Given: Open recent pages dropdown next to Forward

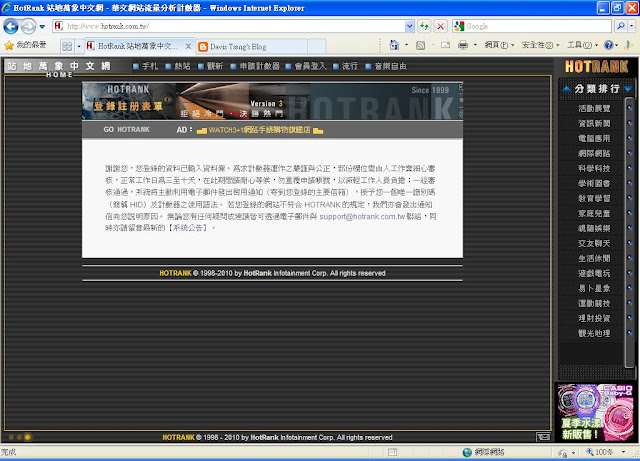Looking at the screenshot, I should pyautogui.click(x=42, y=27).
